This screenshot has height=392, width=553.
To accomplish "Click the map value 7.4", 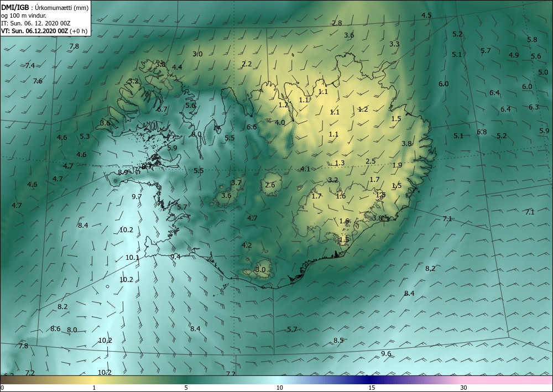I will (x=30, y=66).
